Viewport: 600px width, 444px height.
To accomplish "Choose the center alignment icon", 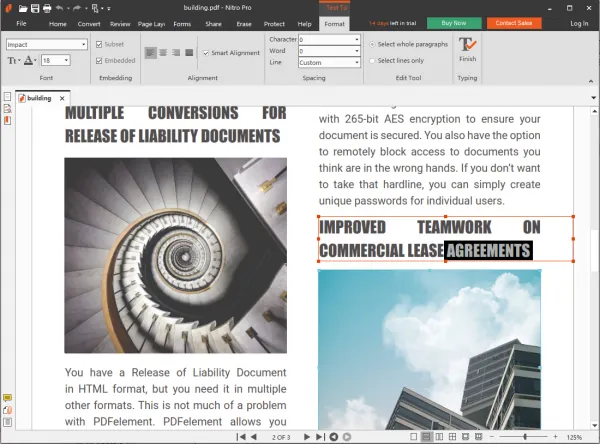I will (x=163, y=52).
